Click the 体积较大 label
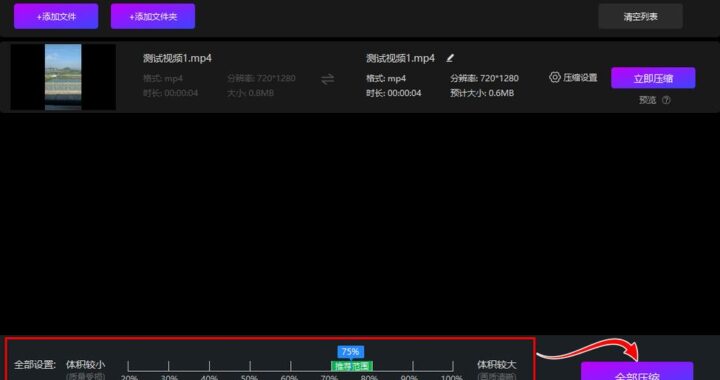The height and width of the screenshot is (380, 720). 496,365
